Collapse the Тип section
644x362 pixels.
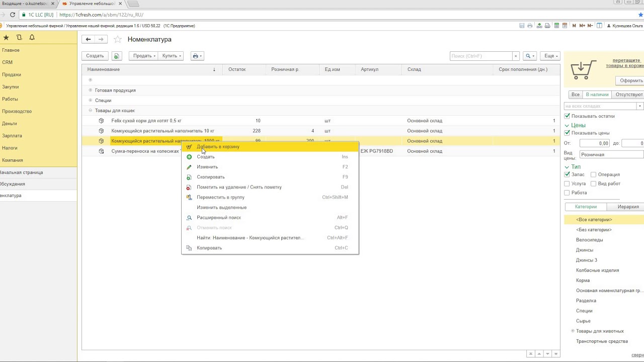click(x=567, y=167)
